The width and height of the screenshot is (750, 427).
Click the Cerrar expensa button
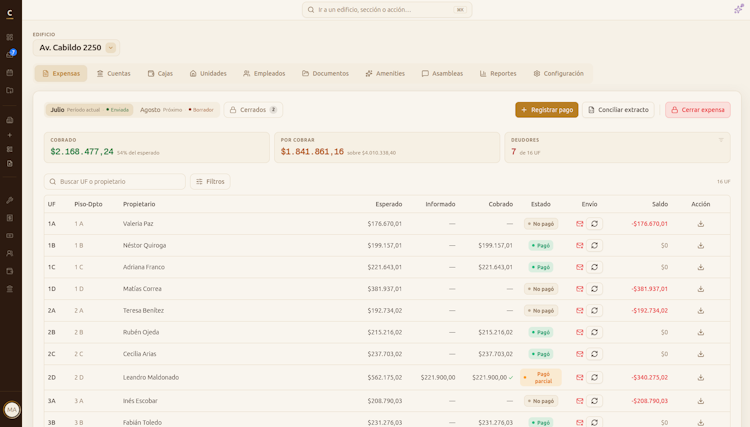tap(697, 109)
